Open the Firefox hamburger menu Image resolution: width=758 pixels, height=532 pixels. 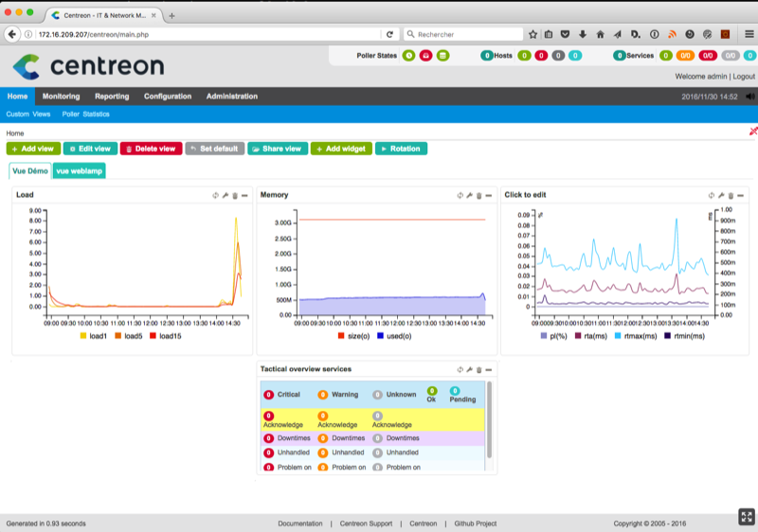click(746, 34)
